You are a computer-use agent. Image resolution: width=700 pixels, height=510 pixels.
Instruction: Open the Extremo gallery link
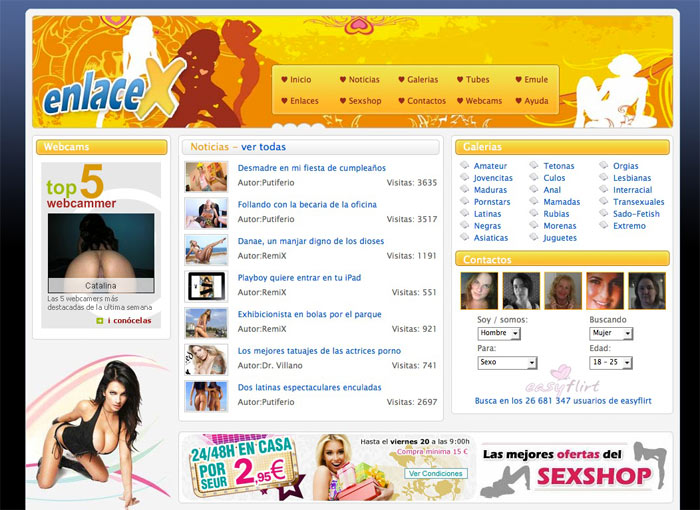point(629,226)
